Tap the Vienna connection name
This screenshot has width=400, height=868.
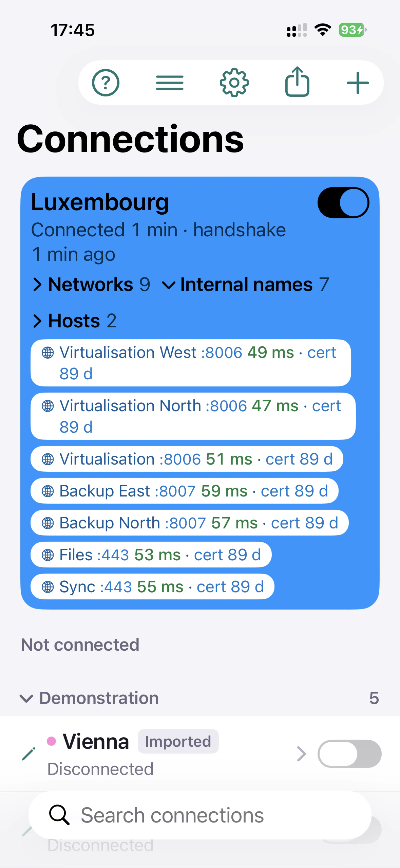(96, 741)
